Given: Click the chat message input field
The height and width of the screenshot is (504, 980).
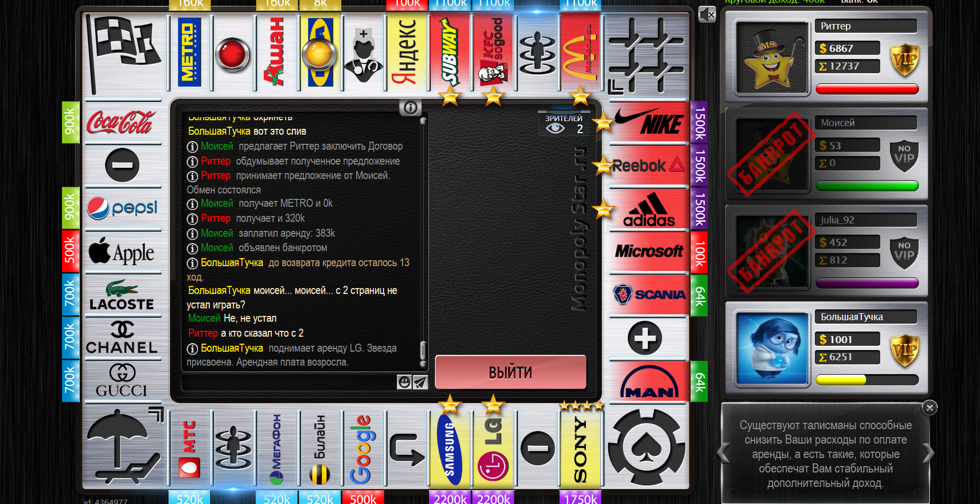Looking at the screenshot, I should pos(289,382).
